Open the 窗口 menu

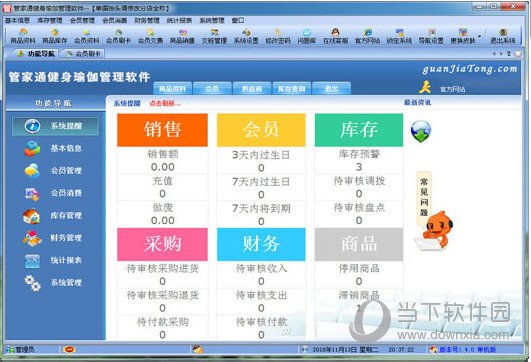[238, 20]
